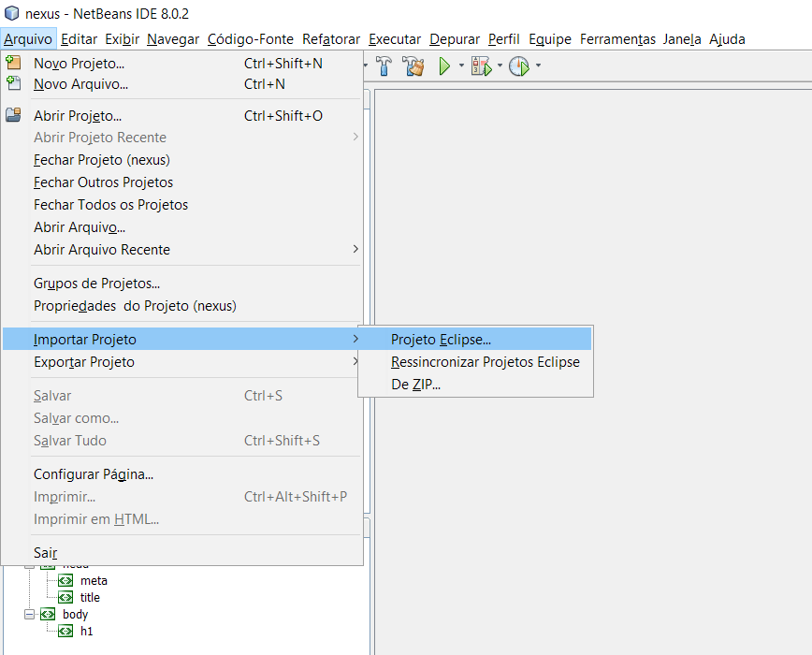Screen dimensions: 812x655
Task: Select Abrir Projeto... from menu
Action: 181,115
